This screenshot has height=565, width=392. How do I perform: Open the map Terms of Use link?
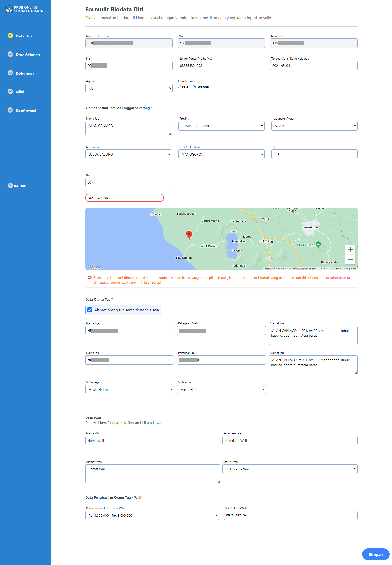click(325, 269)
